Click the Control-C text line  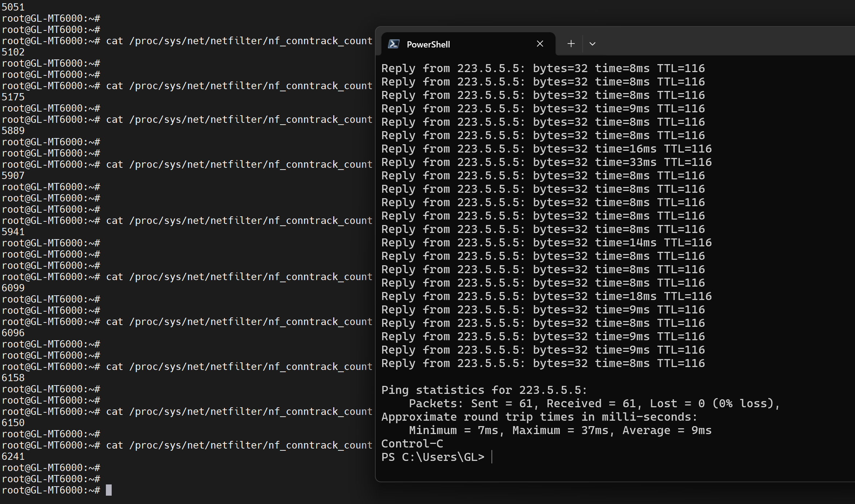[x=412, y=444]
